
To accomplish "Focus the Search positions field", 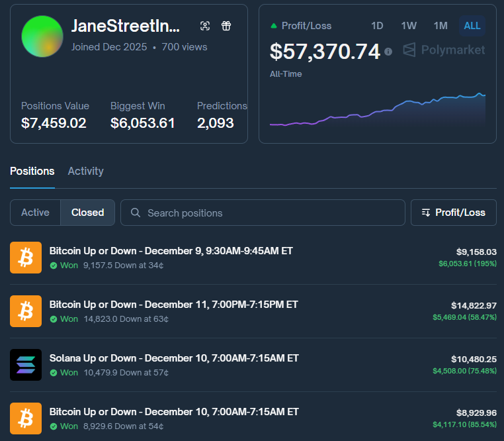I will pyautogui.click(x=263, y=213).
